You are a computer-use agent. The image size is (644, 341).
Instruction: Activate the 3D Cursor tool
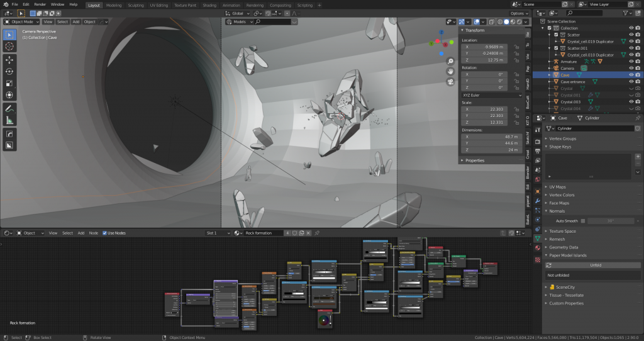pos(9,47)
